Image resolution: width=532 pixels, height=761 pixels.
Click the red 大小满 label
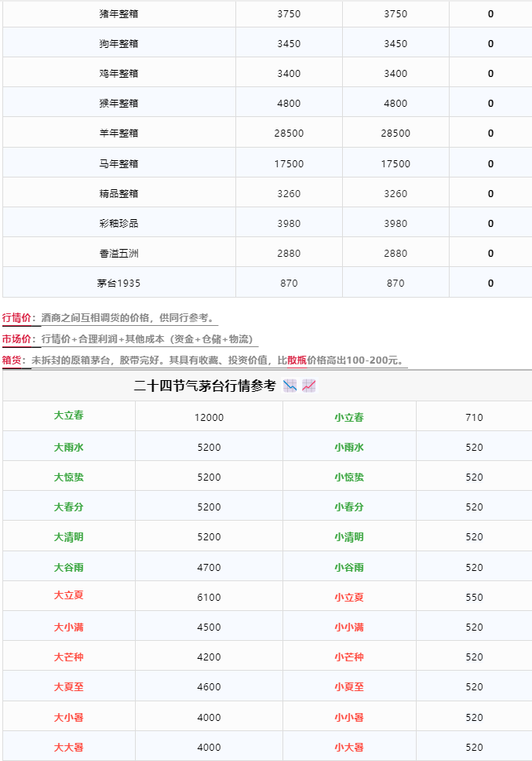[x=69, y=627]
